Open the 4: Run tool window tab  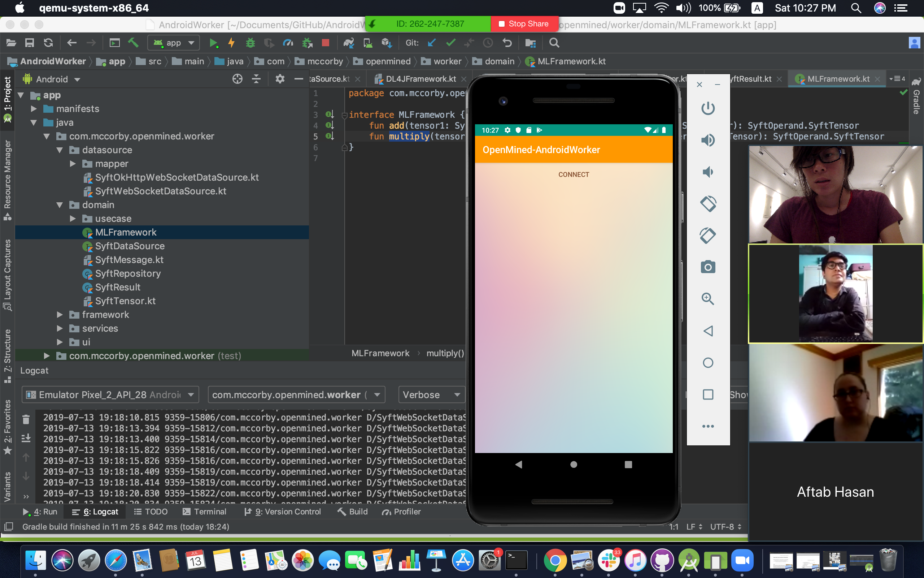pyautogui.click(x=40, y=512)
